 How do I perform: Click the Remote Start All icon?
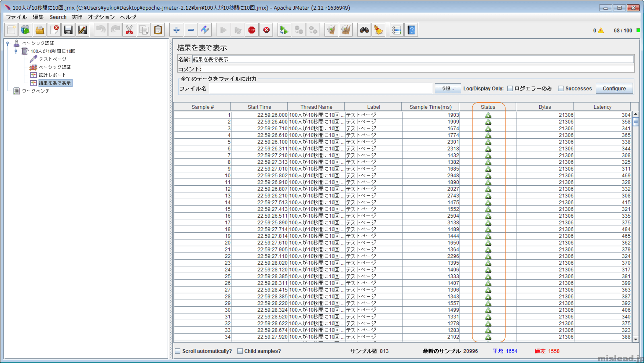[284, 30]
